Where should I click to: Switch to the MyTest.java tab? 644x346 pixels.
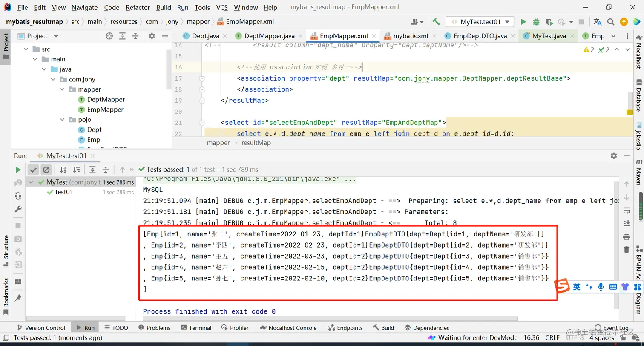549,36
